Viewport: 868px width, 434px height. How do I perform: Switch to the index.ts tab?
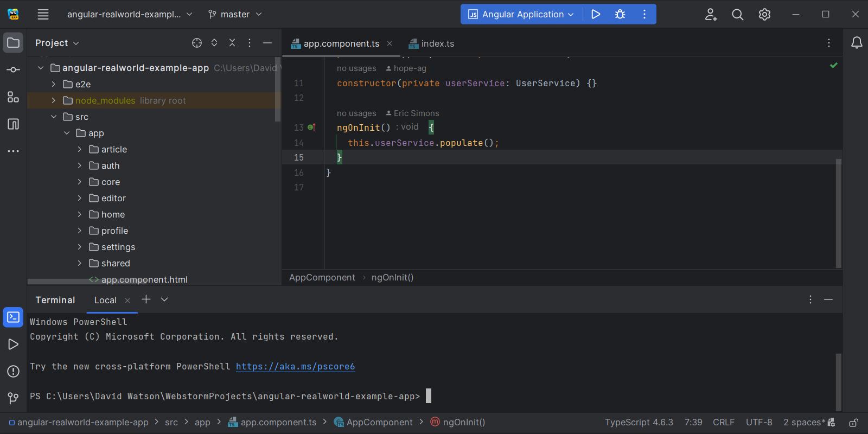(x=437, y=43)
